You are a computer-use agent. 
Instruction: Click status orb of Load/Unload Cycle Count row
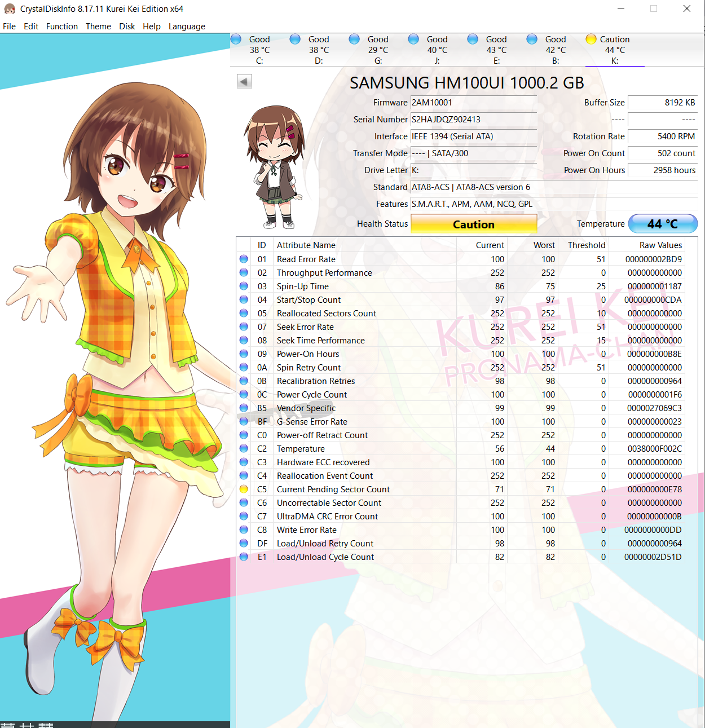point(244,557)
